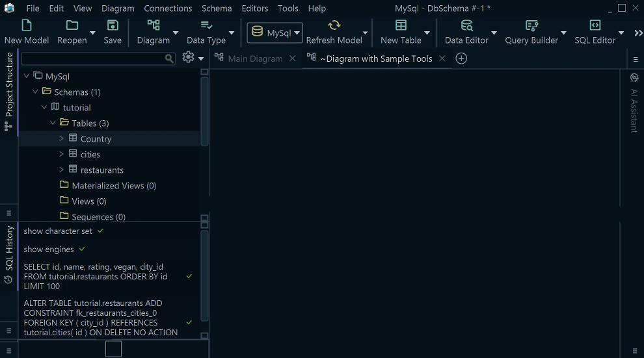Collapse the Schemas (1) tree node
Image resolution: width=644 pixels, height=358 pixels.
pyautogui.click(x=36, y=92)
